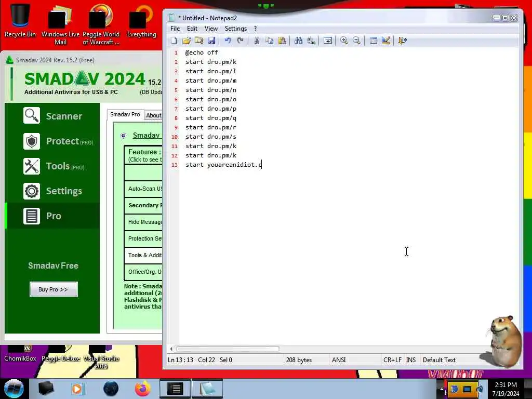The height and width of the screenshot is (399, 532).
Task: Open Customize schemes toolbar icon
Action: click(x=386, y=41)
